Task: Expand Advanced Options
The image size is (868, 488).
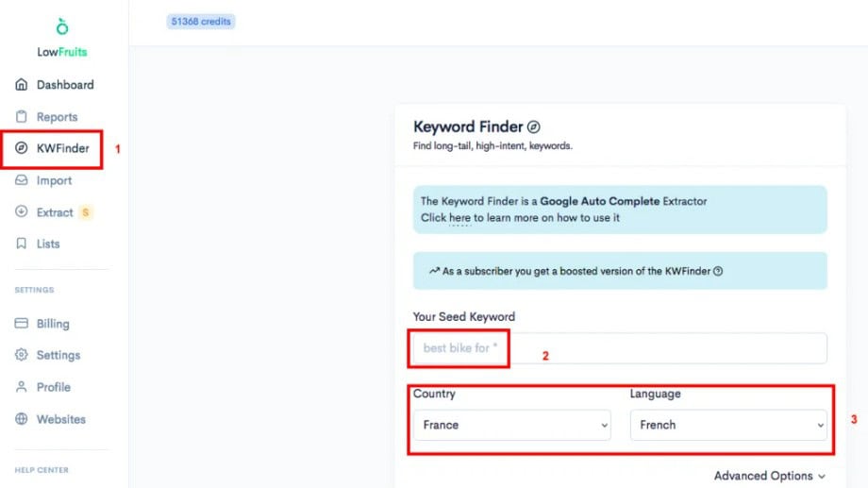Action: 770,476
